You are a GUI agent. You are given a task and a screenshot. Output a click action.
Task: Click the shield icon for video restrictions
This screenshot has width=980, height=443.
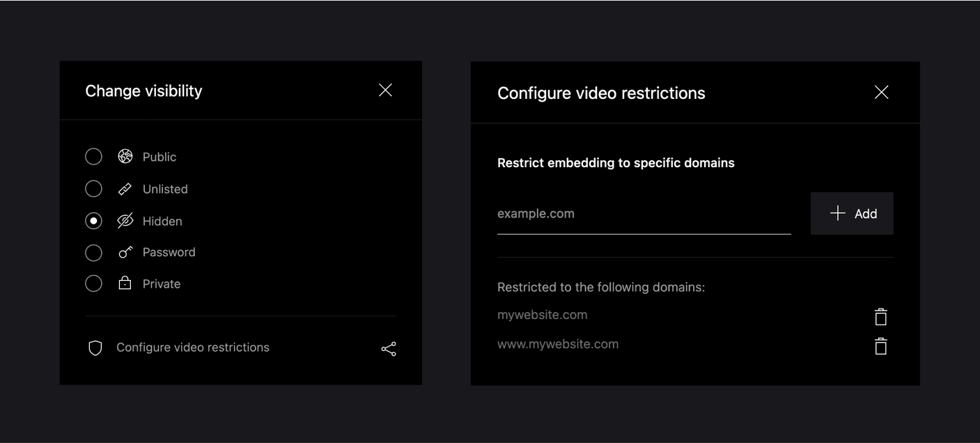point(95,348)
